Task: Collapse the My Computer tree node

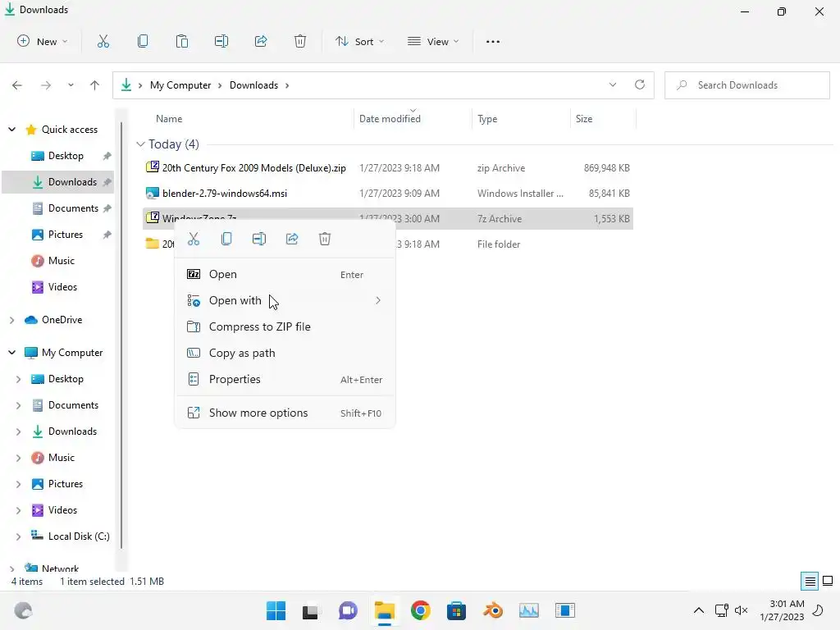Action: [x=11, y=353]
